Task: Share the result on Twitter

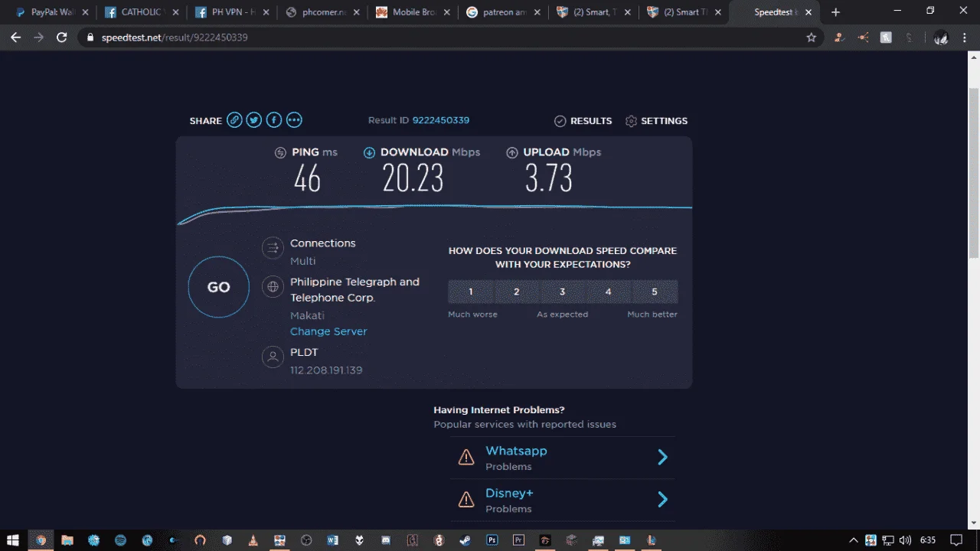Action: (x=254, y=120)
